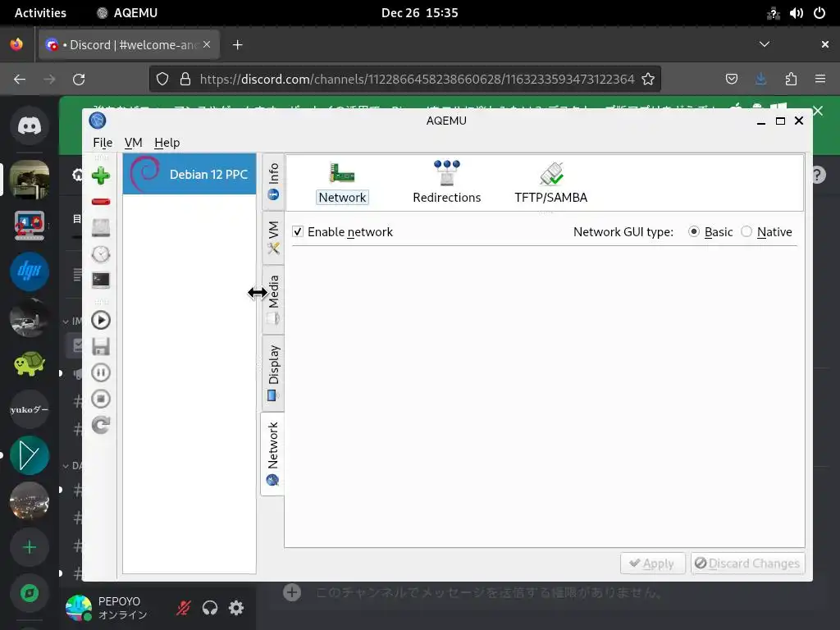Open the turtle server in Discord sidebar
The width and height of the screenshot is (840, 630).
pos(30,363)
